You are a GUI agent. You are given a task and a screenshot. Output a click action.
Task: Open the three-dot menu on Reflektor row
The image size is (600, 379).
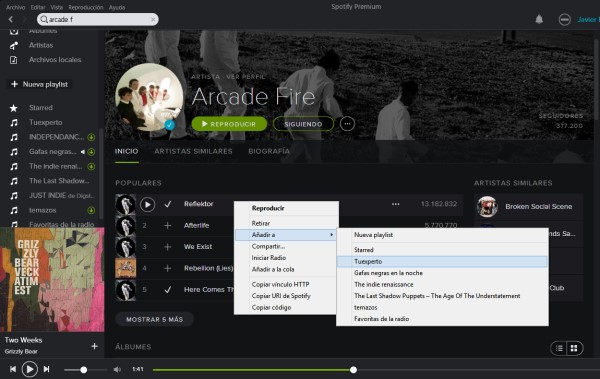pyautogui.click(x=396, y=204)
